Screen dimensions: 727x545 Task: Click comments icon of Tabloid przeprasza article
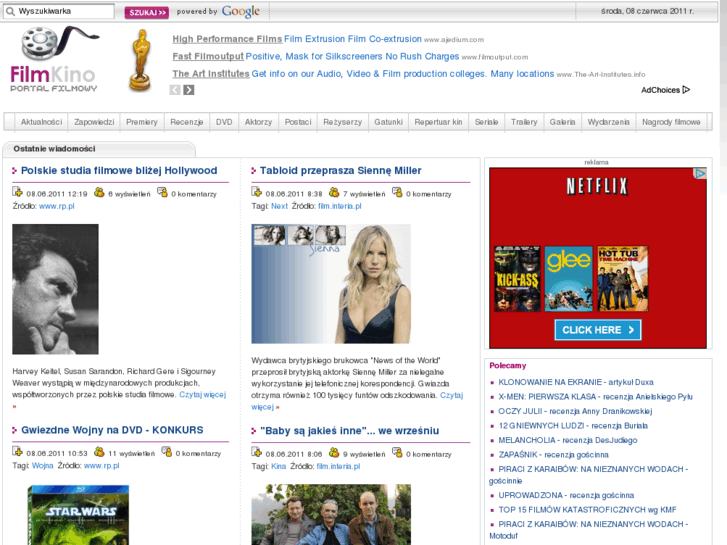pyautogui.click(x=397, y=192)
